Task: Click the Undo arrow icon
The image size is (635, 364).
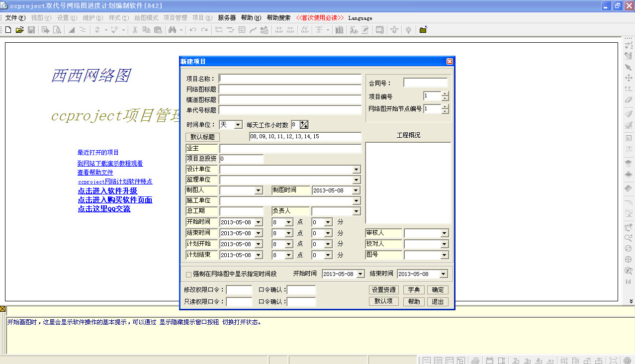Action: coord(193,30)
